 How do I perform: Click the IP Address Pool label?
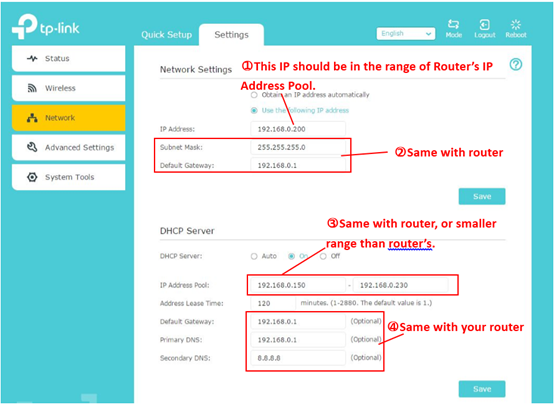(x=184, y=285)
